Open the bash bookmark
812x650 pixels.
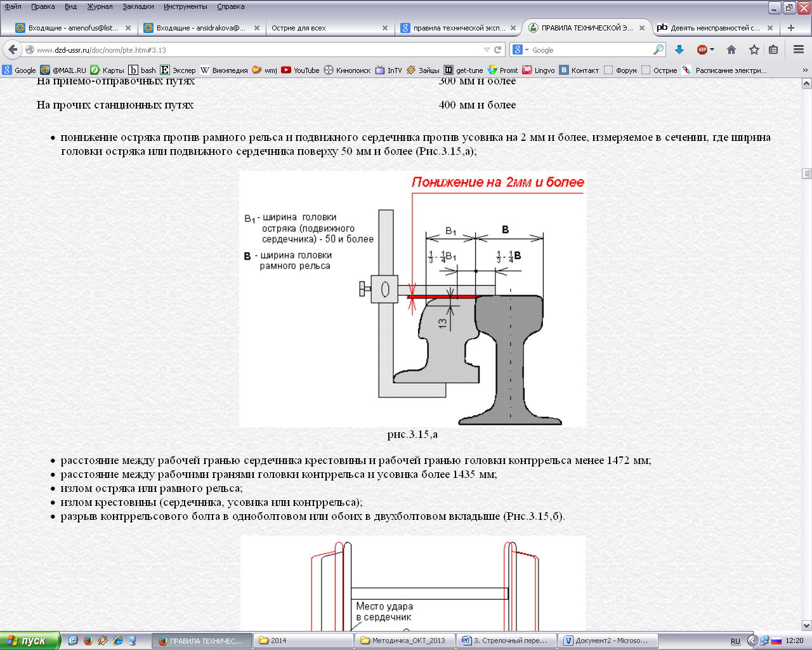point(142,70)
